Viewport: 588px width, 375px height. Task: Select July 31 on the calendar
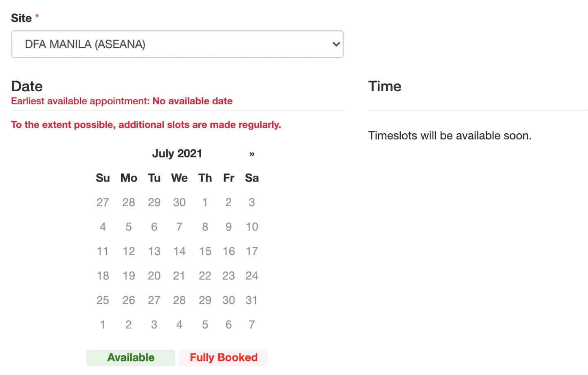tap(252, 300)
